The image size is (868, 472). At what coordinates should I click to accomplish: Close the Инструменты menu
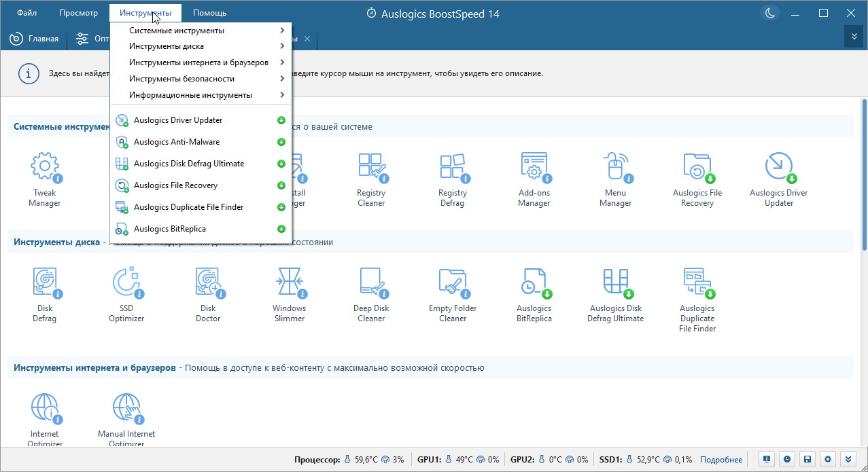145,13
